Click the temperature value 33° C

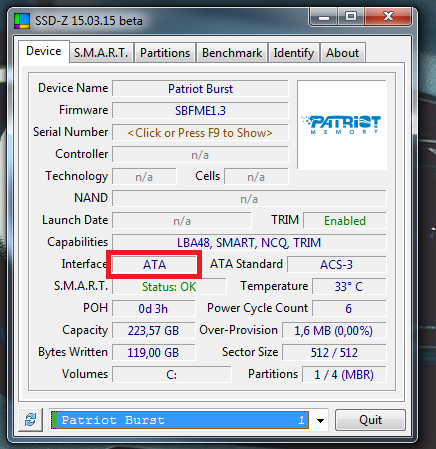[349, 287]
